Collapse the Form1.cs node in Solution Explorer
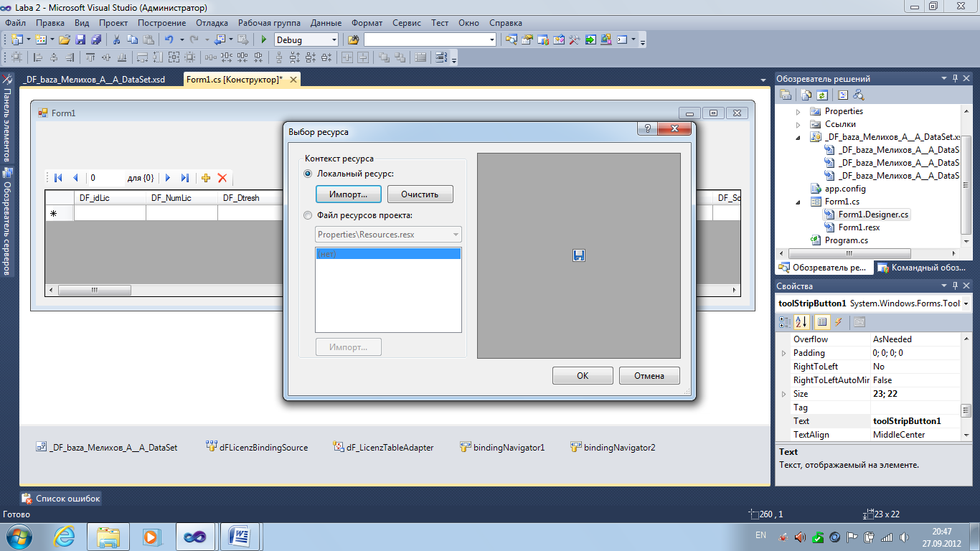 tap(799, 202)
